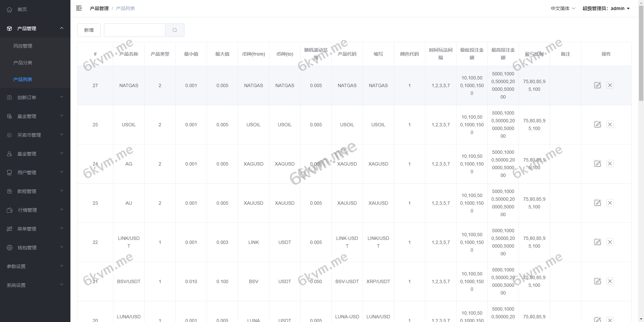Select 产品分类 in the sidebar
This screenshot has height=322, width=644.
click(x=23, y=63)
